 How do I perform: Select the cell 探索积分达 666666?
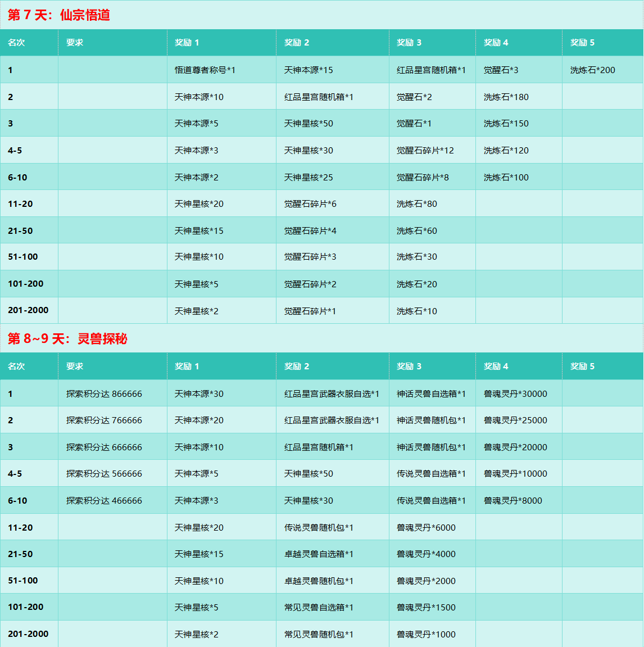tap(112, 446)
